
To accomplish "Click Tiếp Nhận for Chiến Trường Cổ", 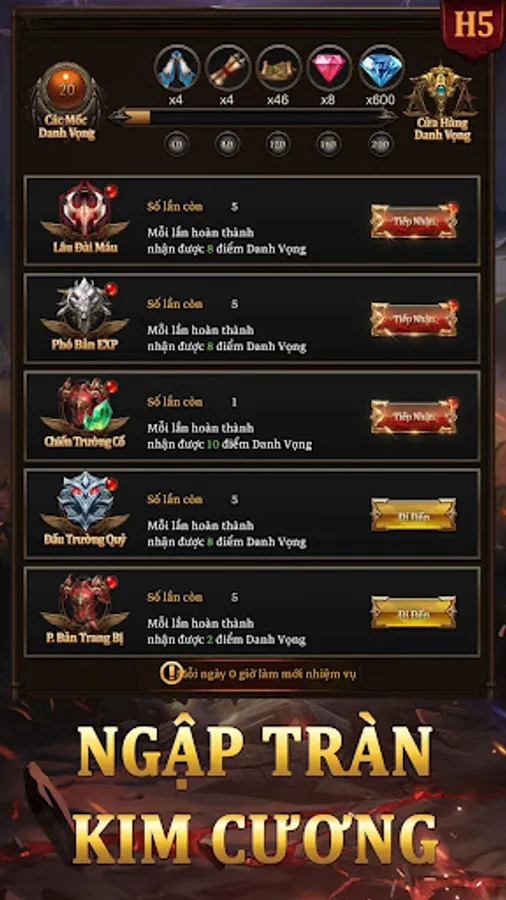I will tap(414, 416).
